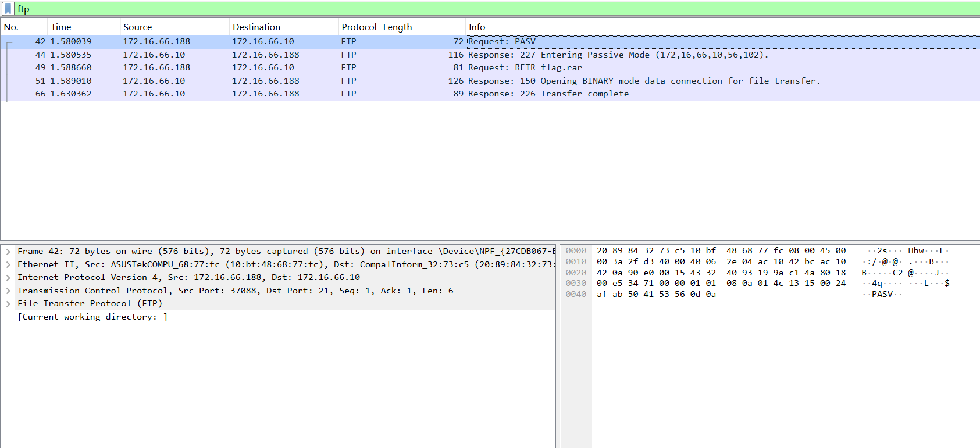The width and height of the screenshot is (980, 448).
Task: Expand the Frame 42 details node
Action: pos(8,252)
